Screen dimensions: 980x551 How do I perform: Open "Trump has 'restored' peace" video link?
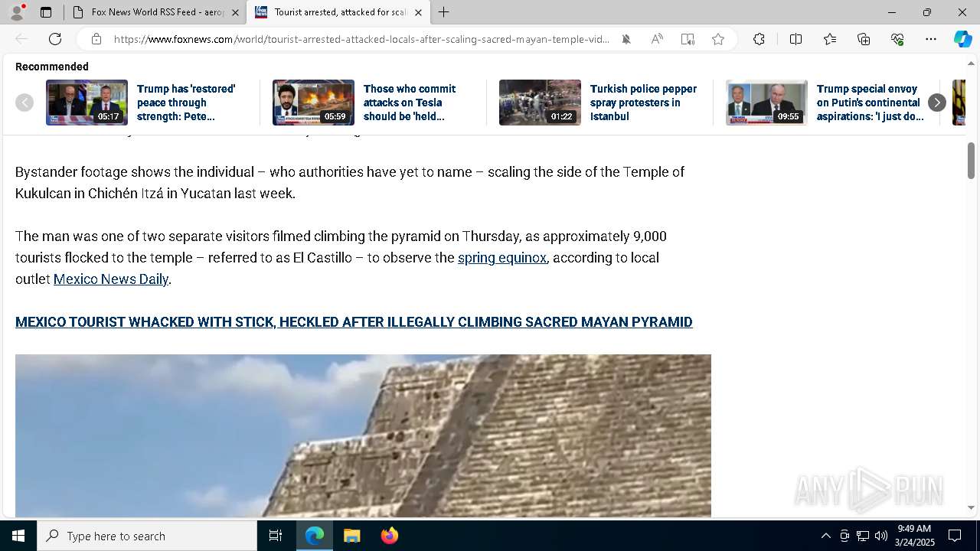(x=186, y=103)
